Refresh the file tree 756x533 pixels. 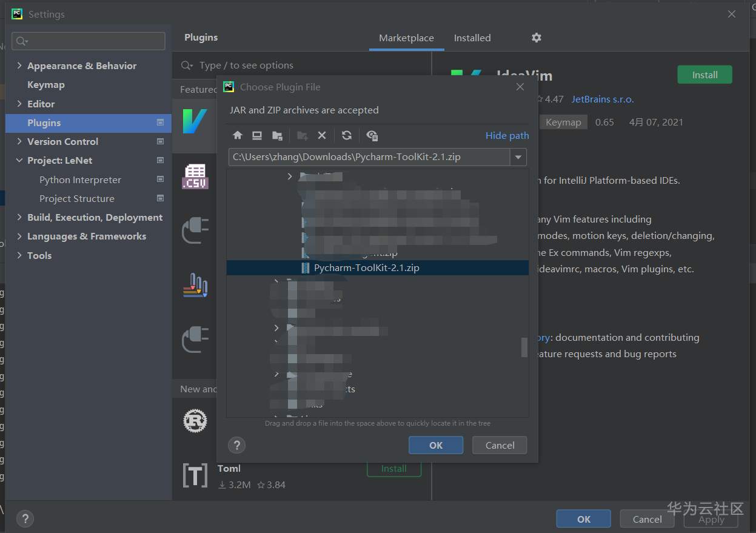click(347, 135)
